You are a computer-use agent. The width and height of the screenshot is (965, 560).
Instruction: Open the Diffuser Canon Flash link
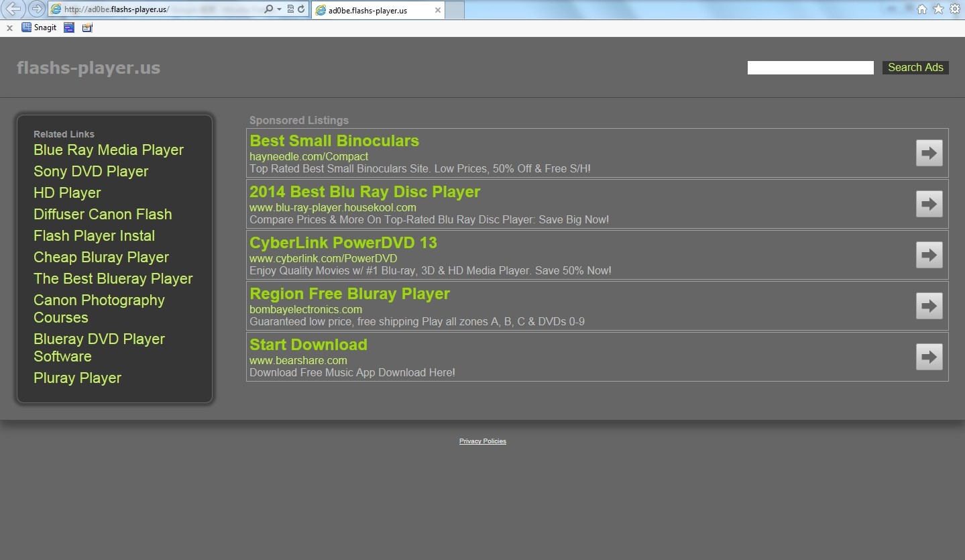point(103,214)
